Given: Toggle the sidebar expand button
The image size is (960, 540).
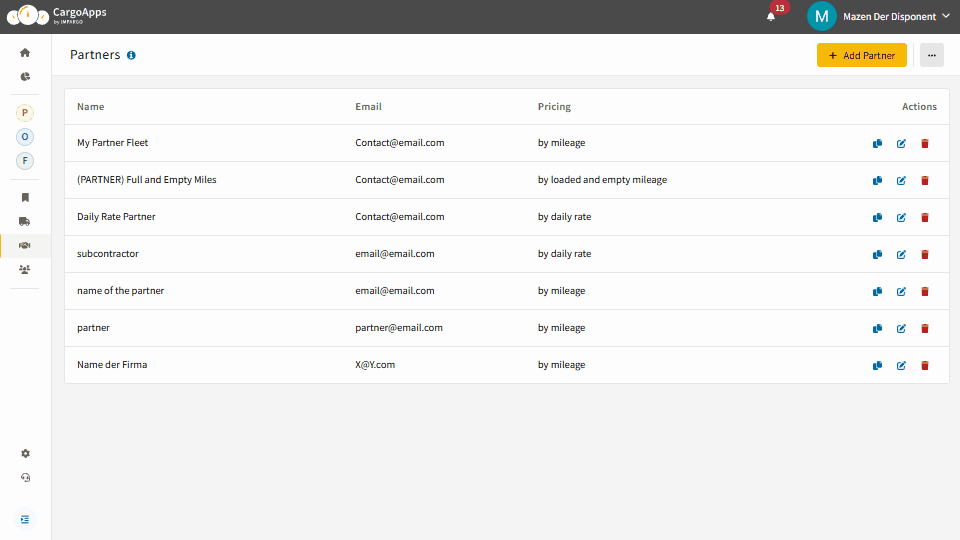Looking at the screenshot, I should 25,519.
